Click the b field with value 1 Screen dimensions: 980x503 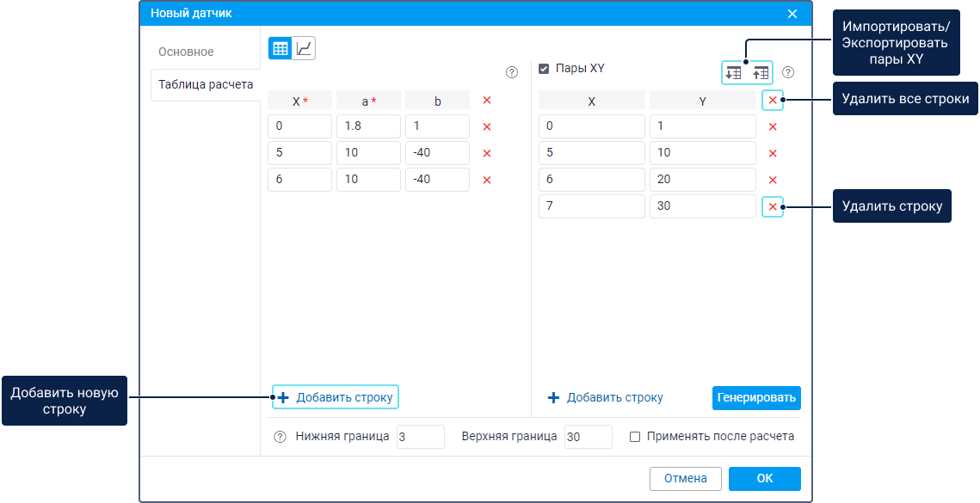(437, 126)
